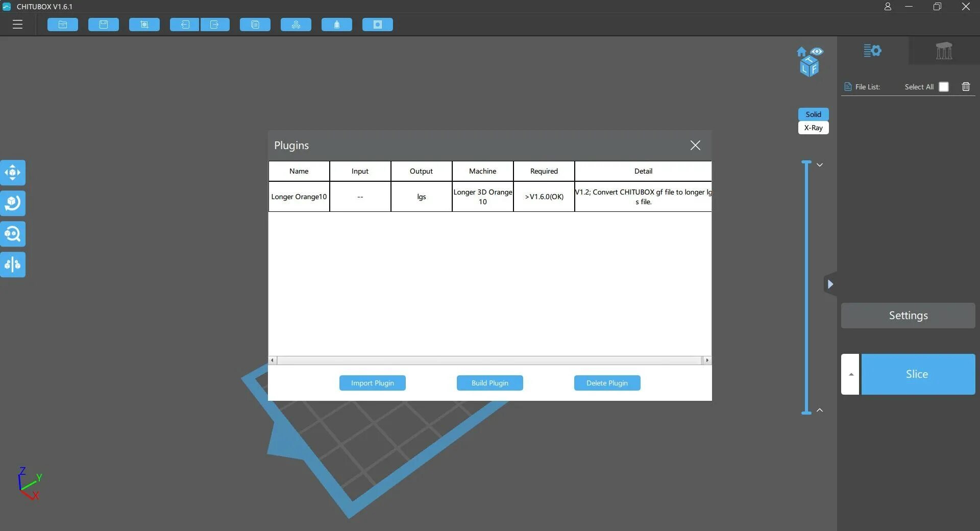
Task: Click the Machine column header
Action: pyautogui.click(x=483, y=171)
